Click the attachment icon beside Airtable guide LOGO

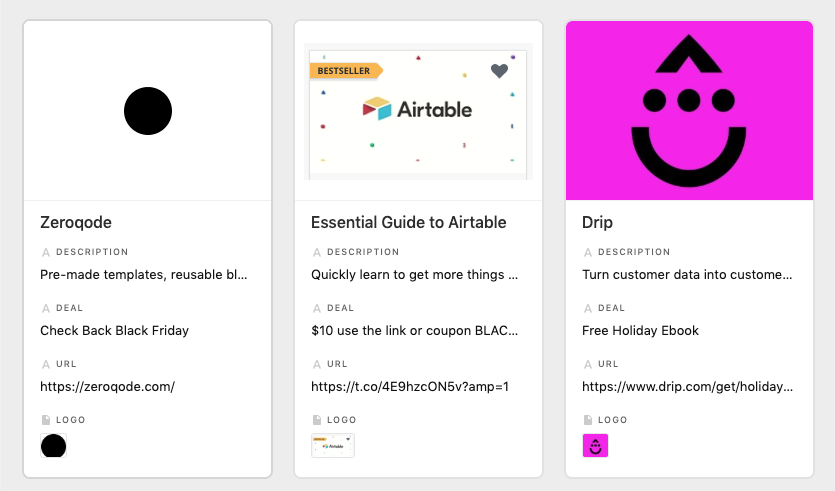(317, 420)
